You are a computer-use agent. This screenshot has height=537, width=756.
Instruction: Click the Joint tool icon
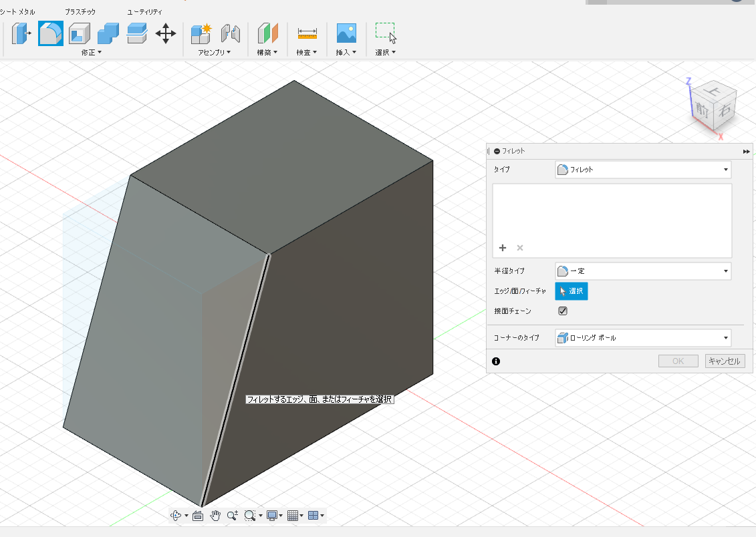tap(231, 33)
